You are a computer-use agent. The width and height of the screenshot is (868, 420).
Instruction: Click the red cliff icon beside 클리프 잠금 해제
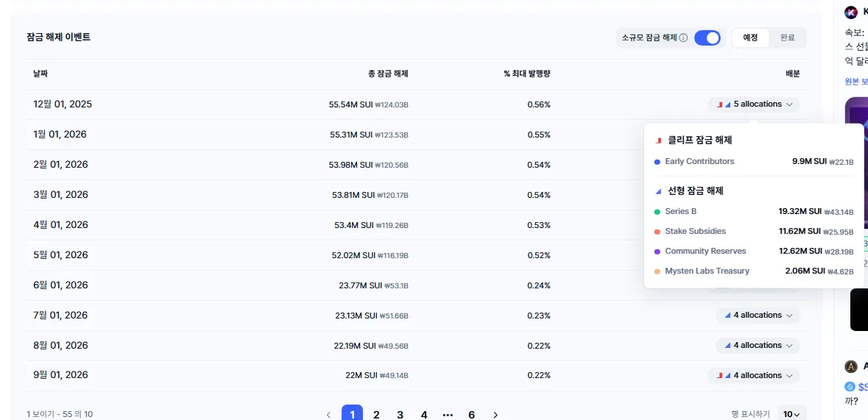[x=659, y=140]
